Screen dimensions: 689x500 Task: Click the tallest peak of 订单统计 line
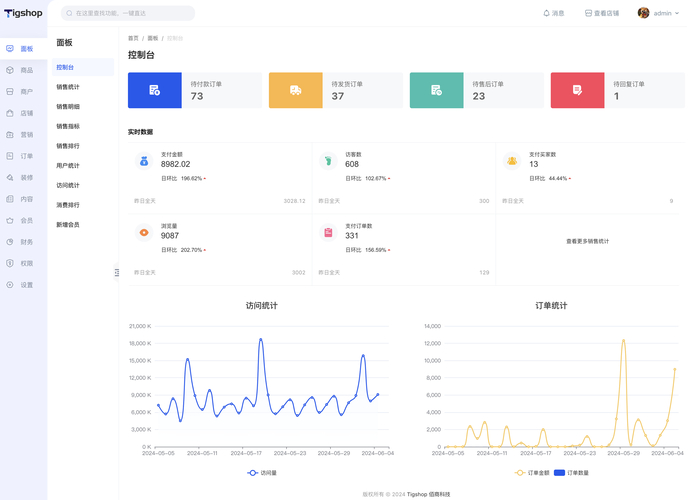coord(623,340)
